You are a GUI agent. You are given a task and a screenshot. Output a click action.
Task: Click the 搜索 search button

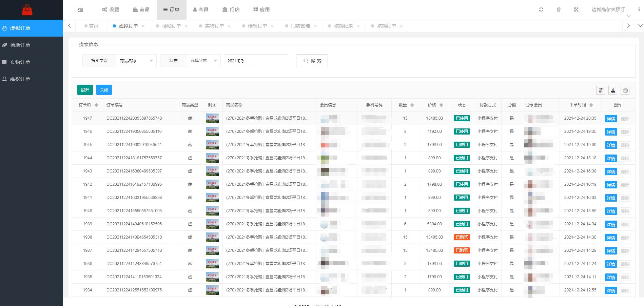(312, 61)
